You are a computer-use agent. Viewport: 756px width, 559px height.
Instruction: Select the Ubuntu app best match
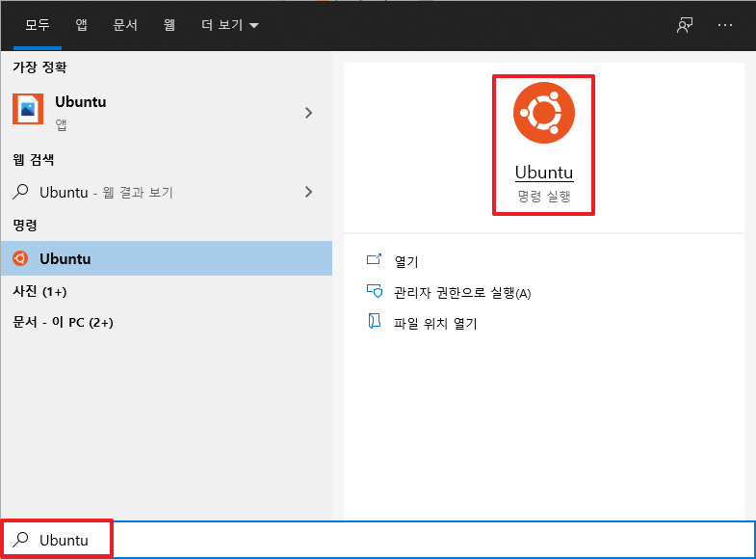167,113
